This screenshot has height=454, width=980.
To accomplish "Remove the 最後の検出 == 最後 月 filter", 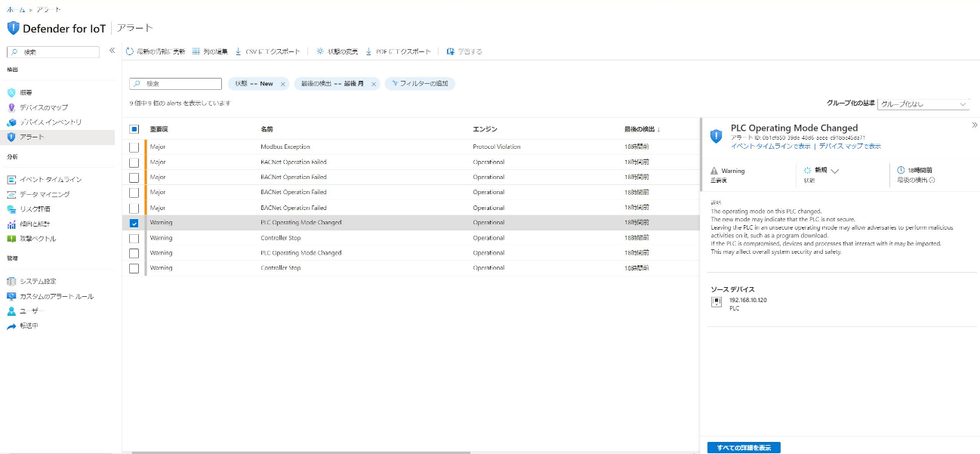I will click(x=373, y=84).
